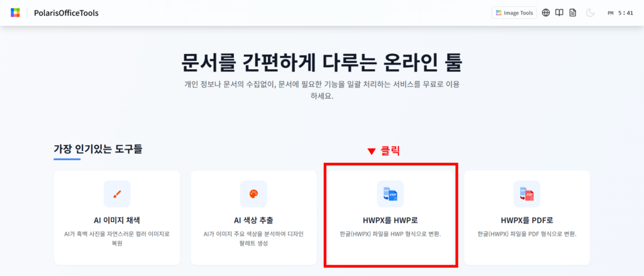Click the globe language icon

pos(546,13)
